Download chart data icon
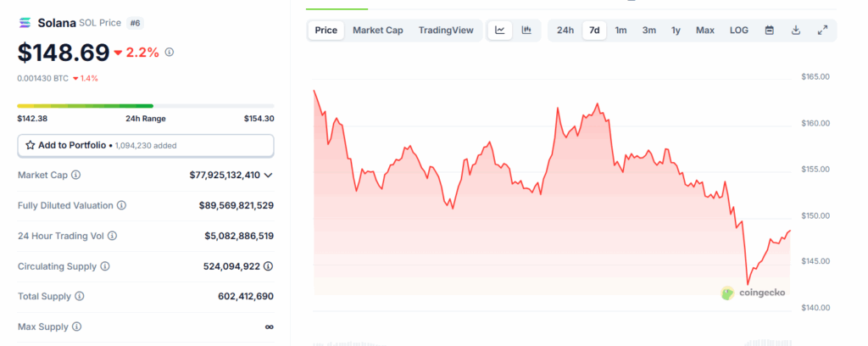Image resolution: width=868 pixels, height=346 pixels. (796, 31)
